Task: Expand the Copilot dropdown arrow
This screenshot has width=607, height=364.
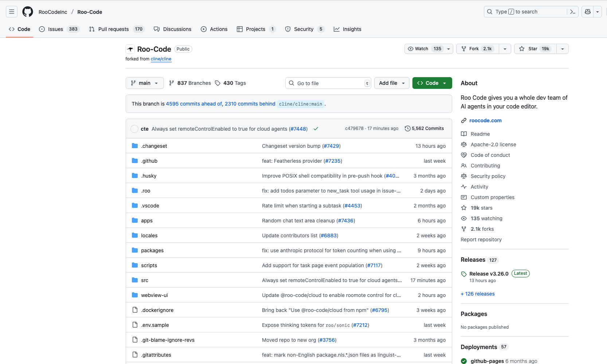Action: (x=598, y=12)
